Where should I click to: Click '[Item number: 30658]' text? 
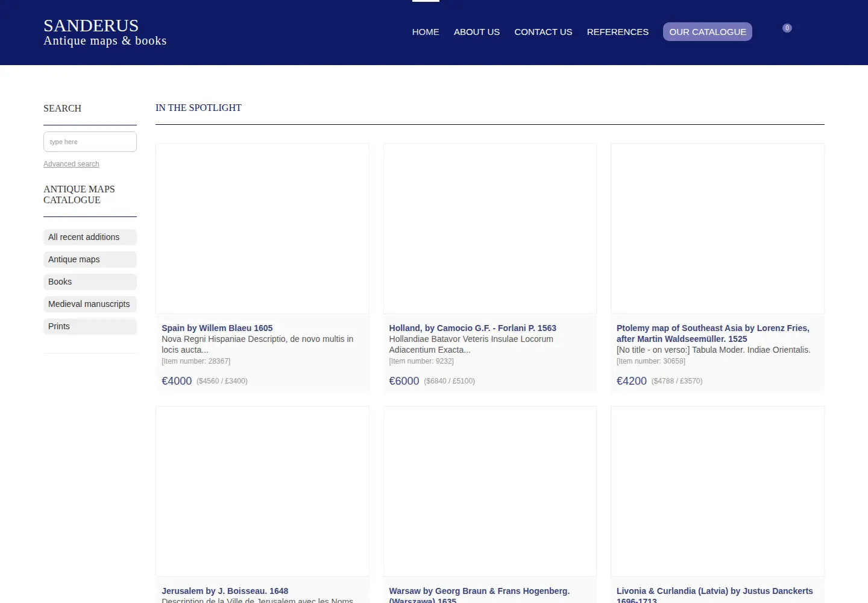tap(651, 361)
